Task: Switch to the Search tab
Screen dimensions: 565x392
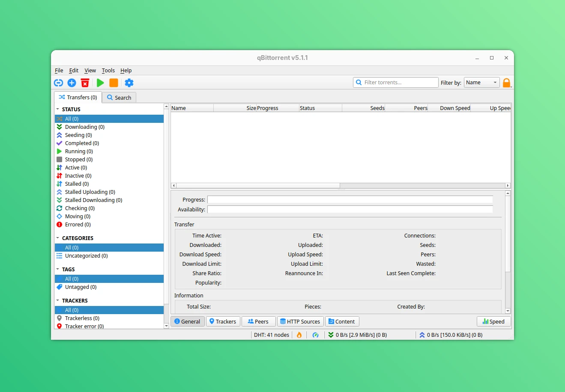Action: tap(119, 98)
